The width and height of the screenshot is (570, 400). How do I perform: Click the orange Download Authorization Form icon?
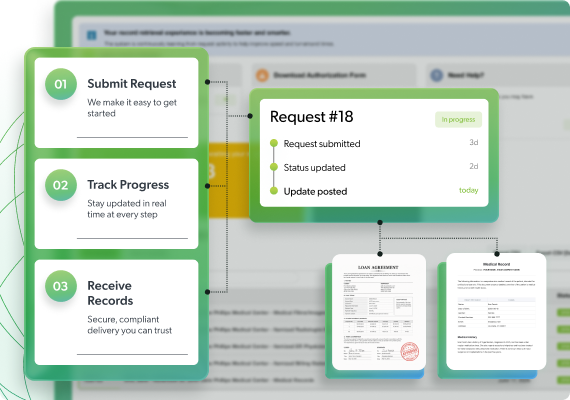click(262, 75)
